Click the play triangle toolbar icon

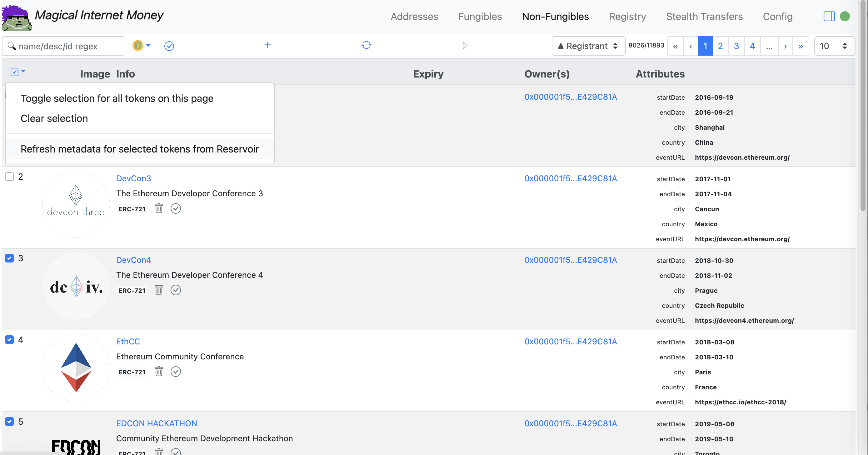coord(465,46)
